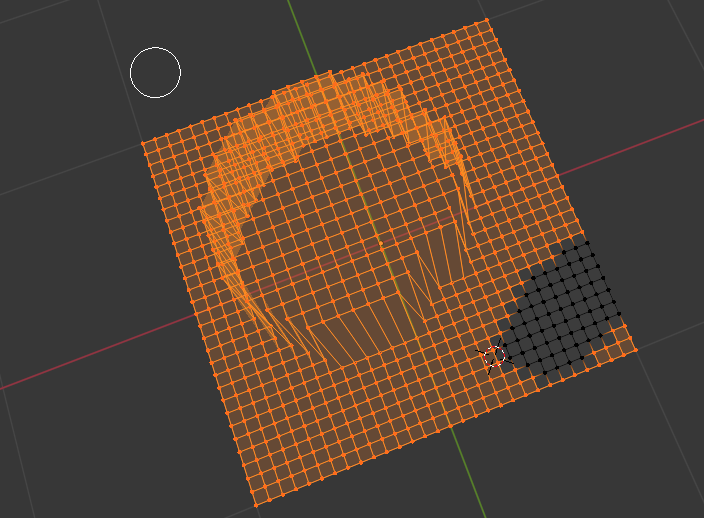This screenshot has height=518, width=704.
Task: Select the rightmost corner vertex of the mesh
Action: (636, 350)
